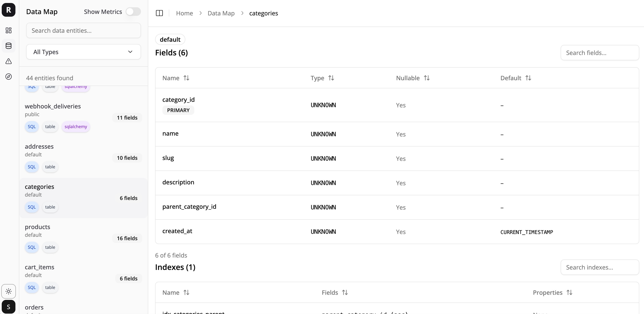The height and width of the screenshot is (314, 644).
Task: Select the products entity in list
Action: pyautogui.click(x=37, y=227)
